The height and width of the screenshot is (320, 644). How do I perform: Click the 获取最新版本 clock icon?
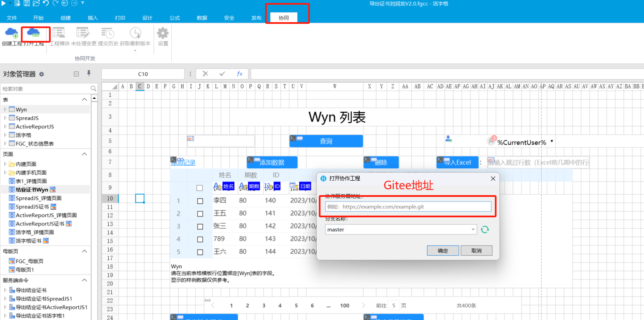135,33
